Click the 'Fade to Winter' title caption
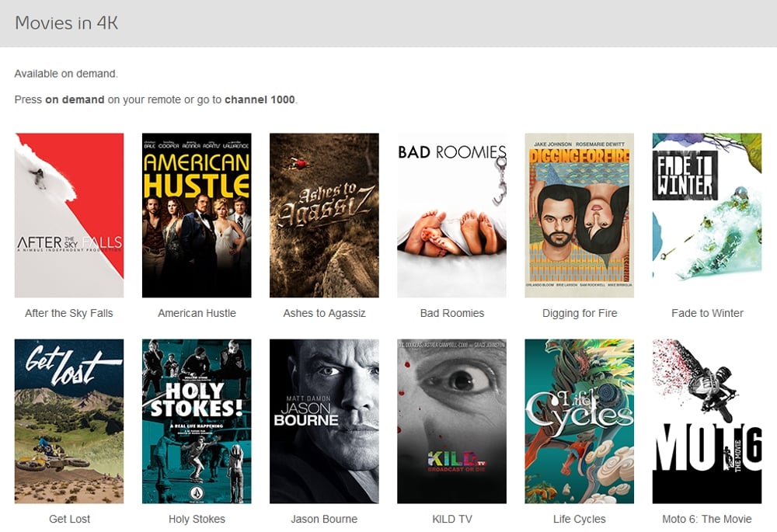 coord(707,313)
